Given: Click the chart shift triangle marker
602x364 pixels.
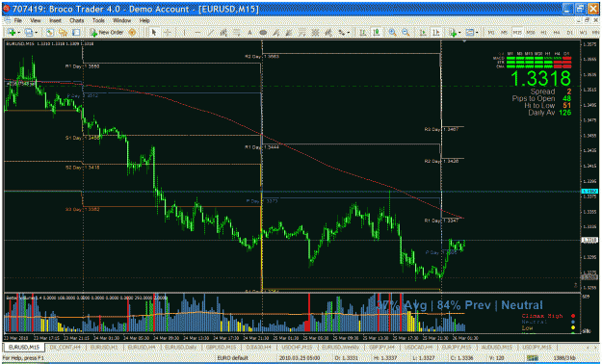Looking at the screenshot, I should pos(464,41).
